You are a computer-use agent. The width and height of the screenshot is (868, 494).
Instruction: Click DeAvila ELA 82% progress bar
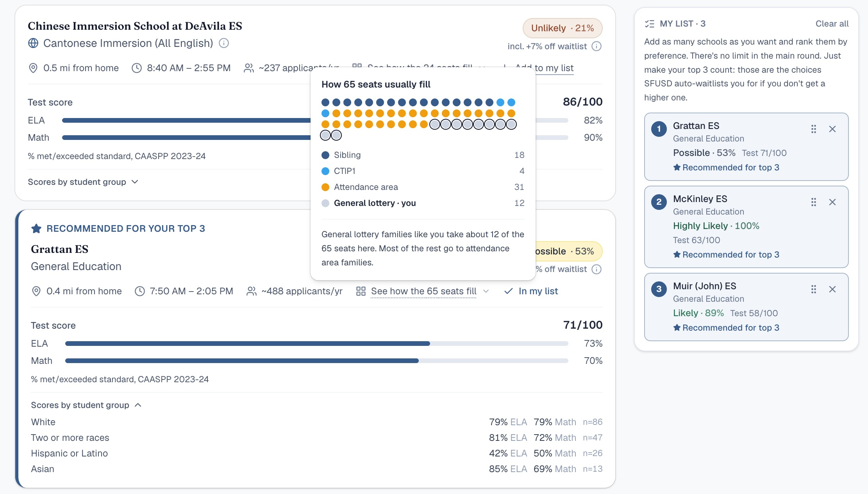pos(186,120)
